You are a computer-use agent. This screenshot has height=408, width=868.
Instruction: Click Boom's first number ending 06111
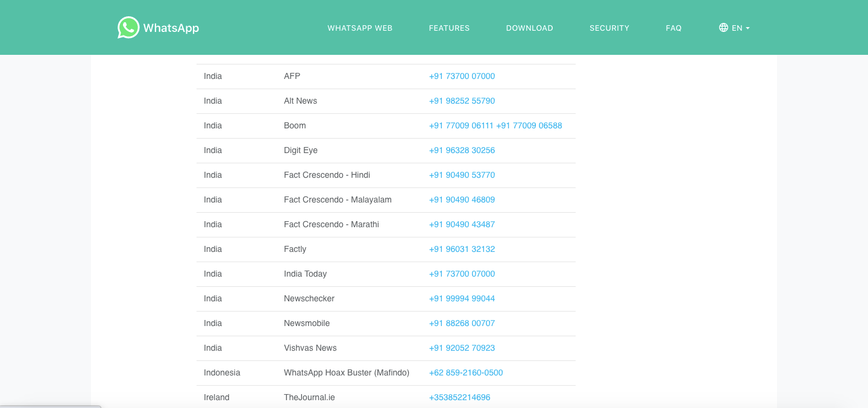[x=461, y=125]
